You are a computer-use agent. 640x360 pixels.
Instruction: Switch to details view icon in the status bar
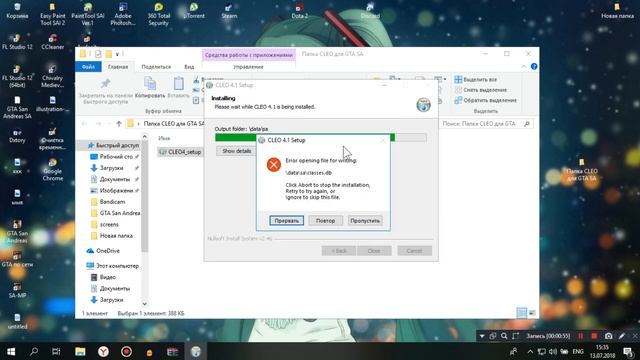(522, 313)
